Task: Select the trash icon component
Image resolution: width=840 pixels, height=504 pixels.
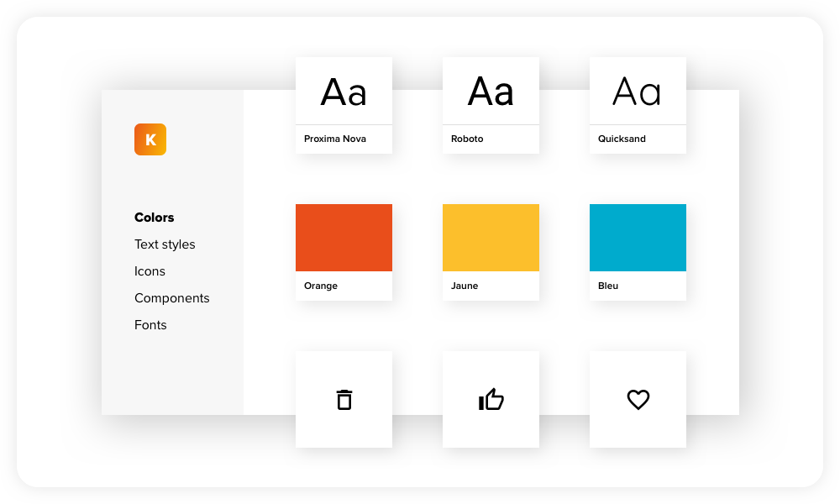Action: [344, 400]
